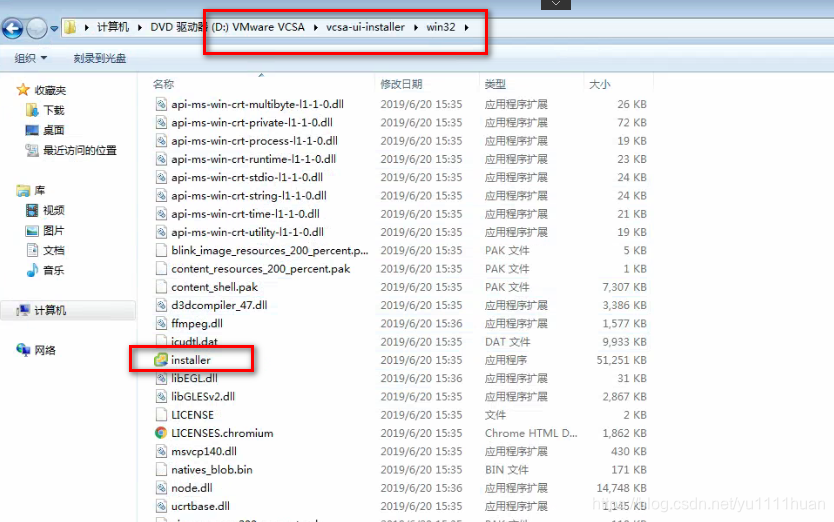Select ucrtbase.dll file icon
Screen dimensions: 834x522
point(161,506)
